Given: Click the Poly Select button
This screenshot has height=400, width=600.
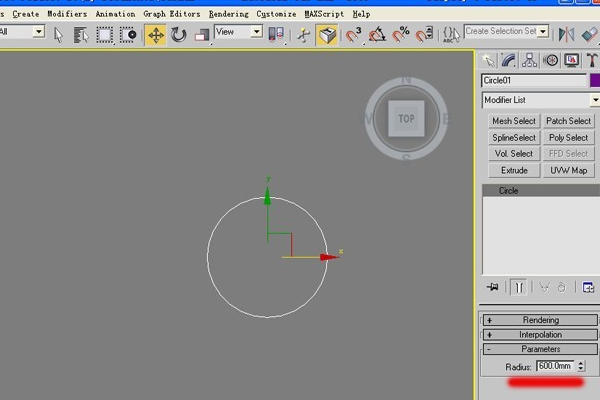Looking at the screenshot, I should (568, 137).
